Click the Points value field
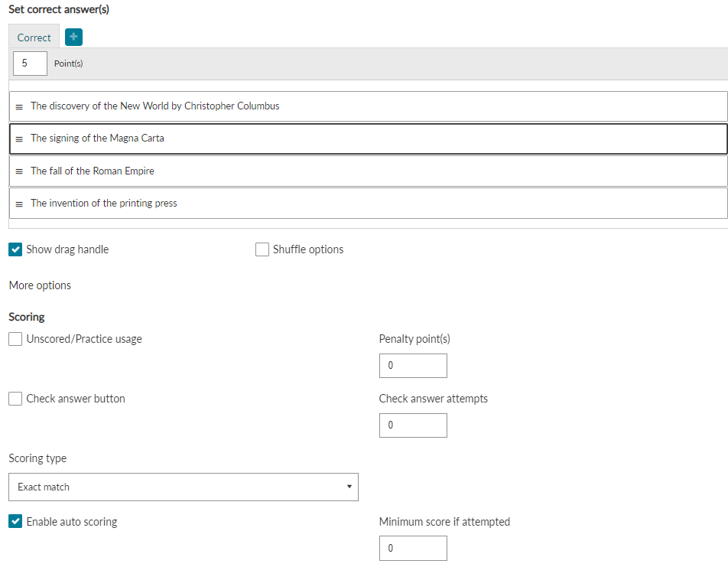 pos(30,64)
